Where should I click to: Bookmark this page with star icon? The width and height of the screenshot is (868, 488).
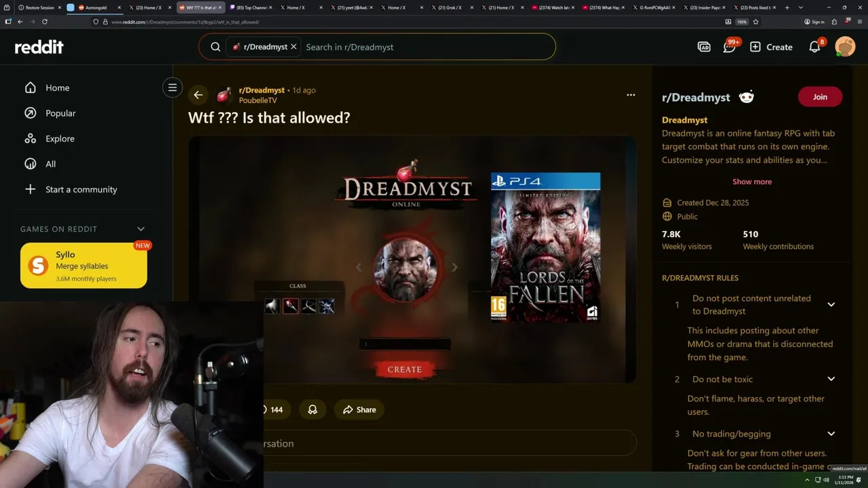[755, 22]
